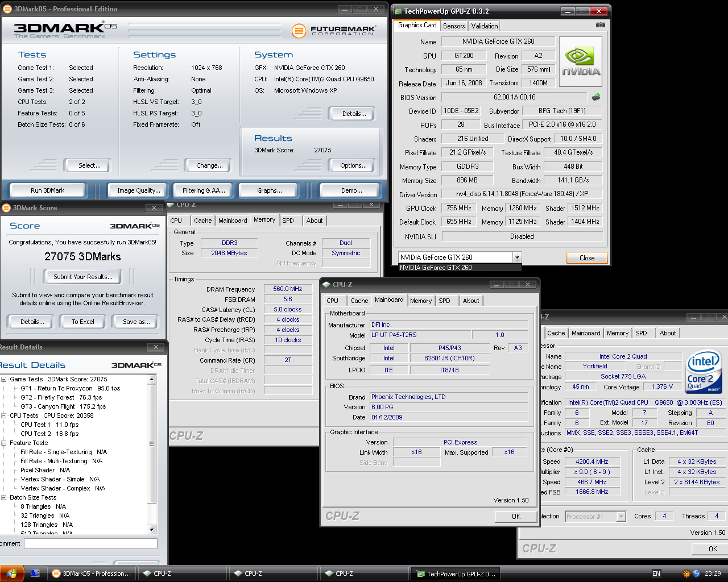Image resolution: width=728 pixels, height=582 pixels.
Task: Click the 23:29 taskbar clock
Action: tap(713, 573)
